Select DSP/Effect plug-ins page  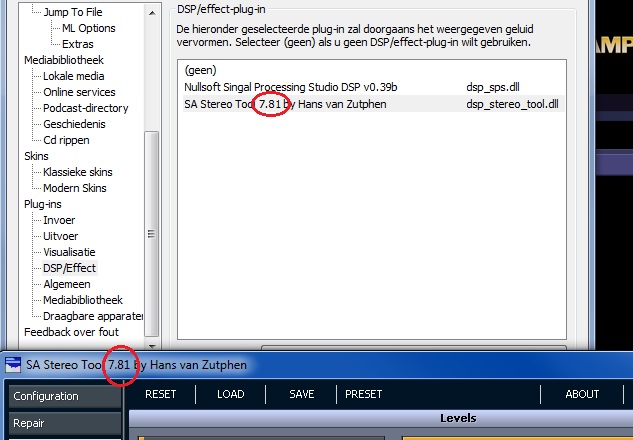tap(69, 268)
